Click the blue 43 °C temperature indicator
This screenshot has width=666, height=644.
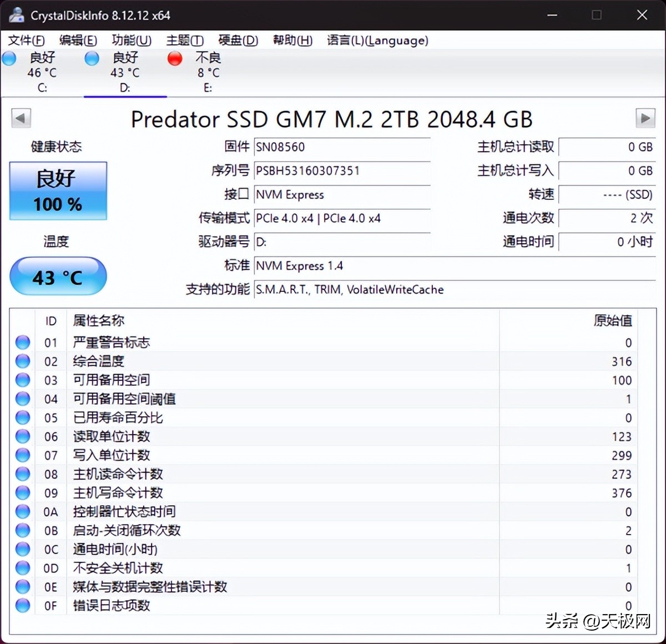coord(58,276)
